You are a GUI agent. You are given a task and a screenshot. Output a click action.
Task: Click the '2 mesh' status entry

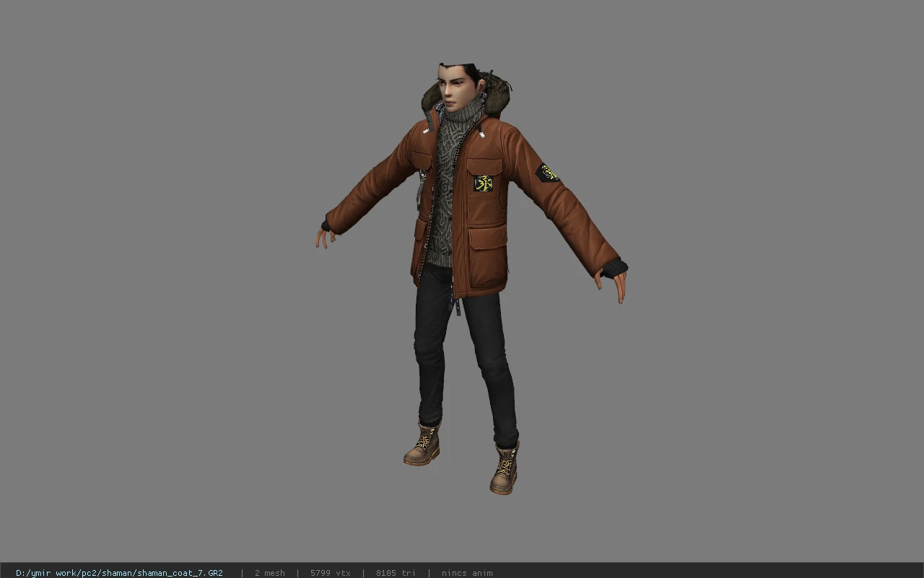click(x=269, y=573)
